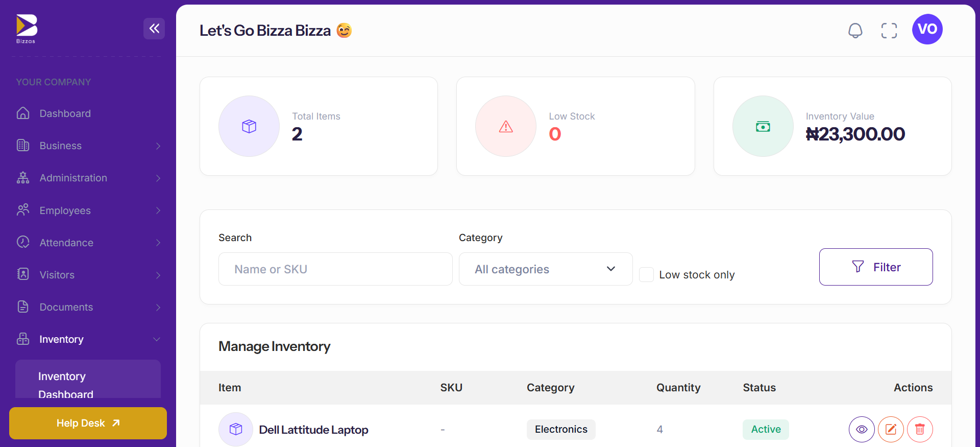Click the Administration sidebar icon

click(23, 178)
